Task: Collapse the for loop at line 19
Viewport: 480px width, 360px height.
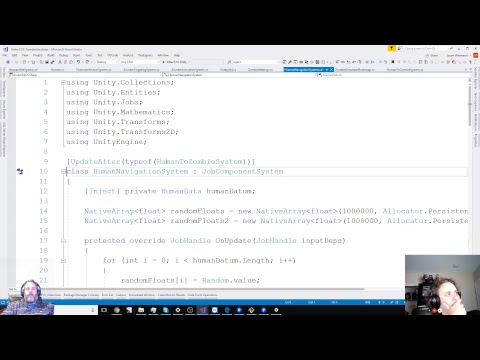Action: point(63,261)
